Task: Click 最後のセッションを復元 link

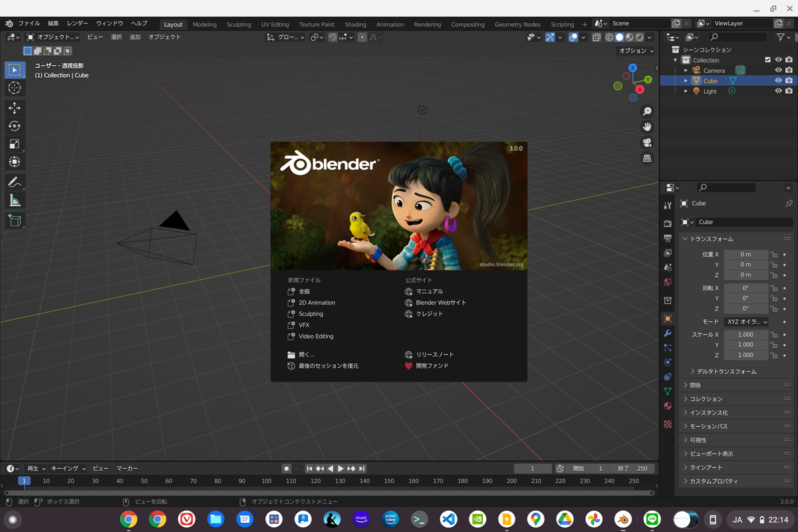Action: 323,366
